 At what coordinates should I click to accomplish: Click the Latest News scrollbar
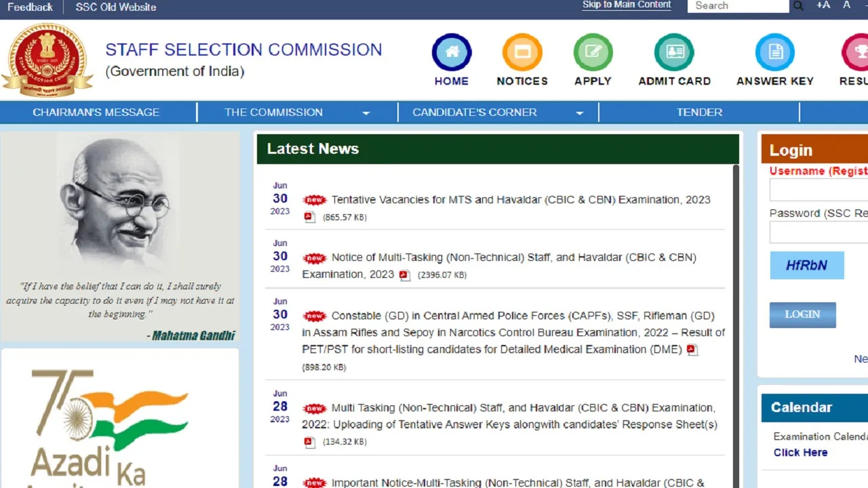(736, 325)
